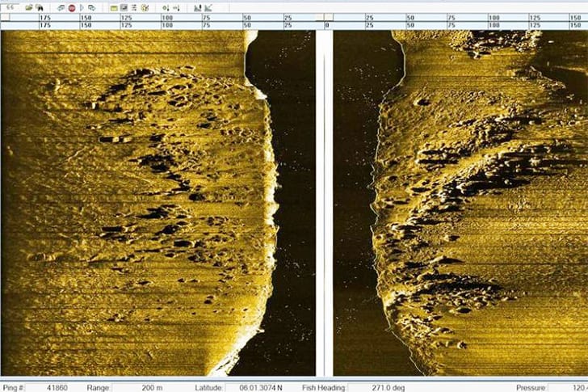Click the Latitude value 06.01.3074 N
The height and width of the screenshot is (392, 588).
[261, 387]
